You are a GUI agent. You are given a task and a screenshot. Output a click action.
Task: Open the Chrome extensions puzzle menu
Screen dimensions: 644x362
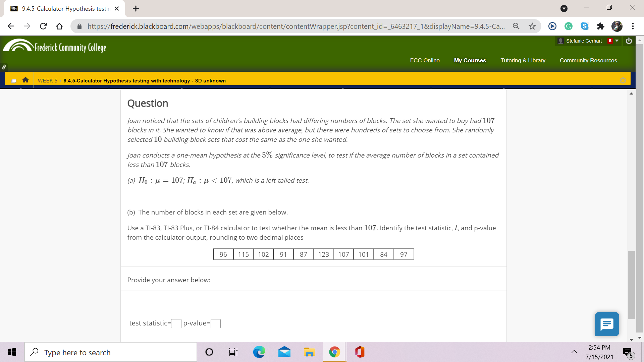(600, 26)
